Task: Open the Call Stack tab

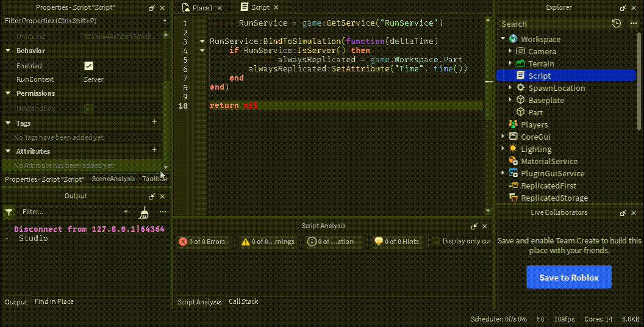Action: point(243,301)
